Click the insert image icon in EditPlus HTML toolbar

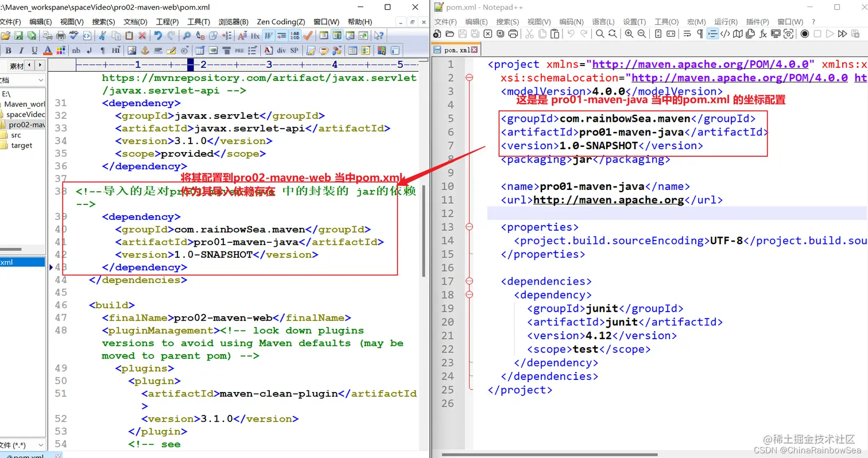(x=131, y=51)
